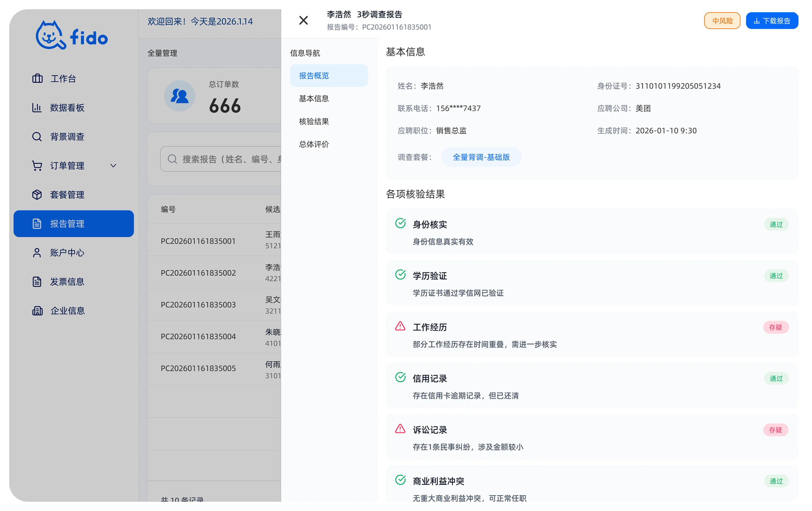
Task: Click the 诉讼记录 description about 民事纠纷
Action: 468,447
